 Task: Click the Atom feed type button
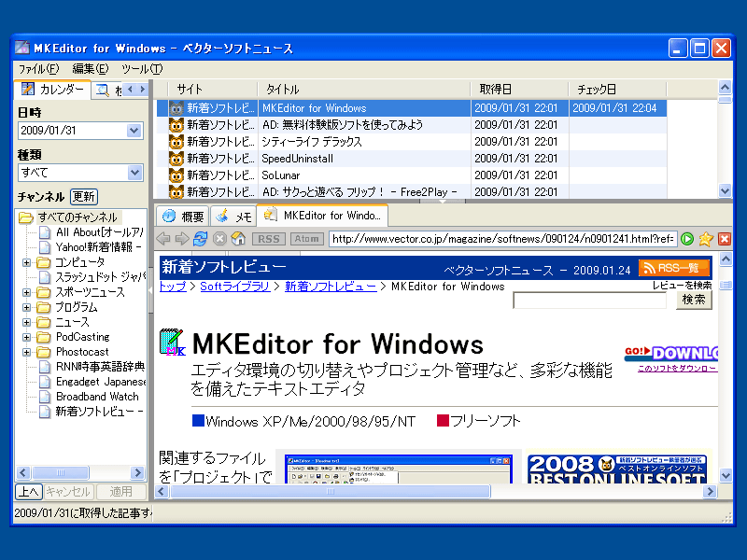point(306,239)
